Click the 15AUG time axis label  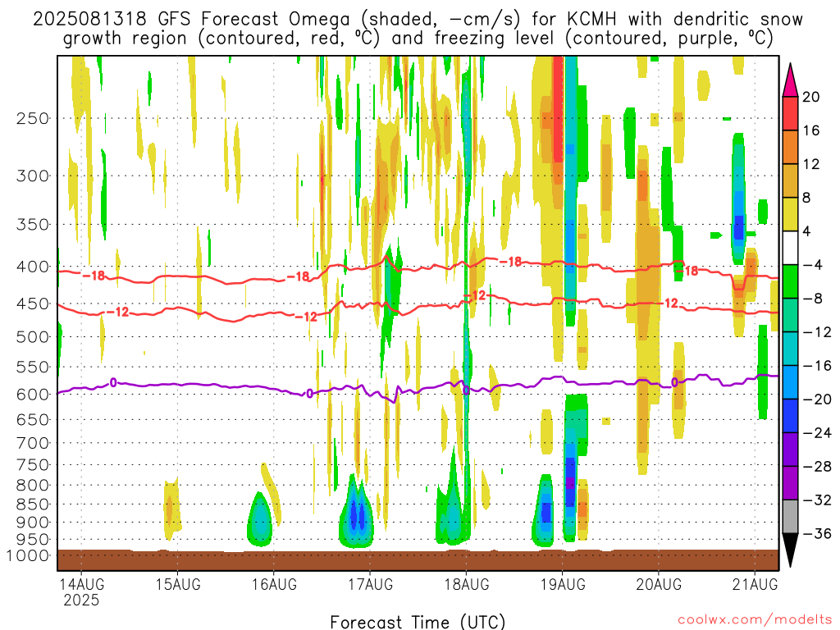[178, 584]
